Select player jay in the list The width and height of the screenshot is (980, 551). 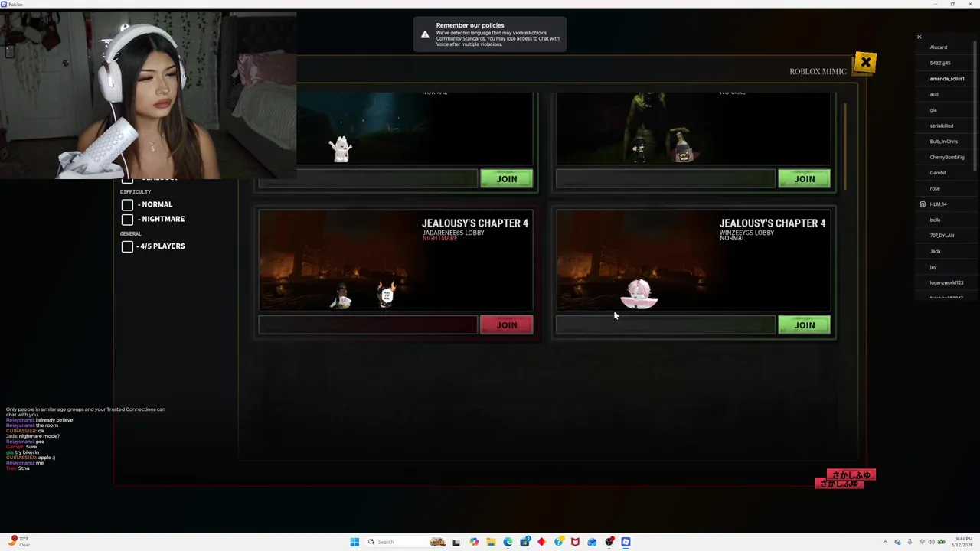[933, 267]
